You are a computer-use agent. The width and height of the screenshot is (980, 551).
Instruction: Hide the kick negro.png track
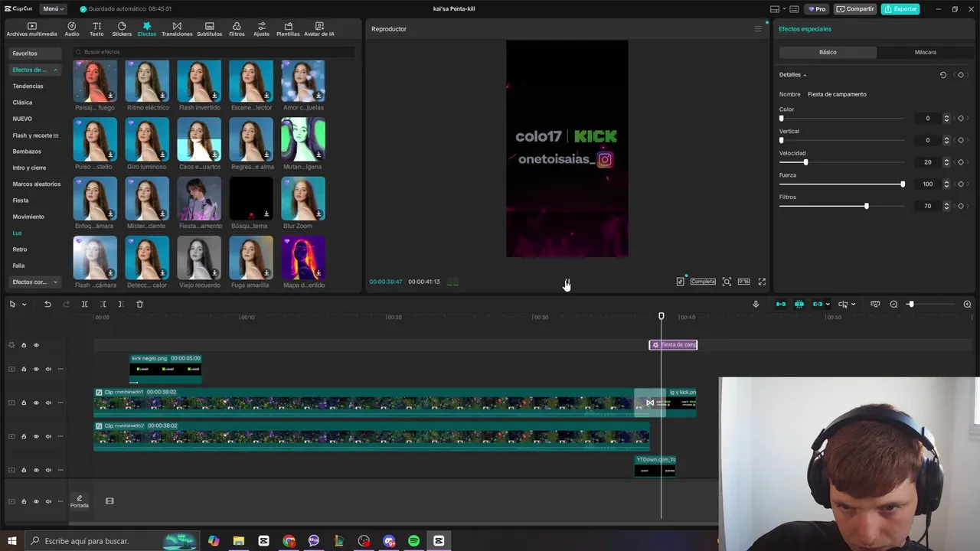pyautogui.click(x=36, y=369)
